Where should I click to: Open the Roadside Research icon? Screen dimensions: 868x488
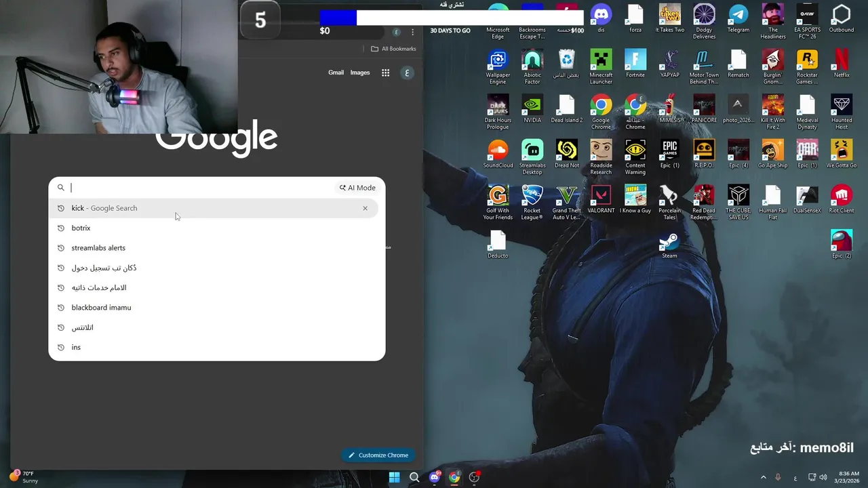pos(601,157)
